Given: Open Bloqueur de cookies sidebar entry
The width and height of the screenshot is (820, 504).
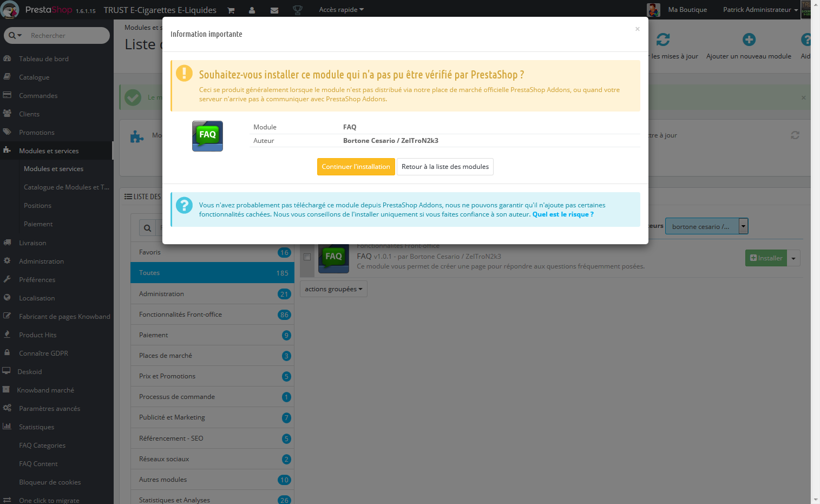Looking at the screenshot, I should point(50,482).
